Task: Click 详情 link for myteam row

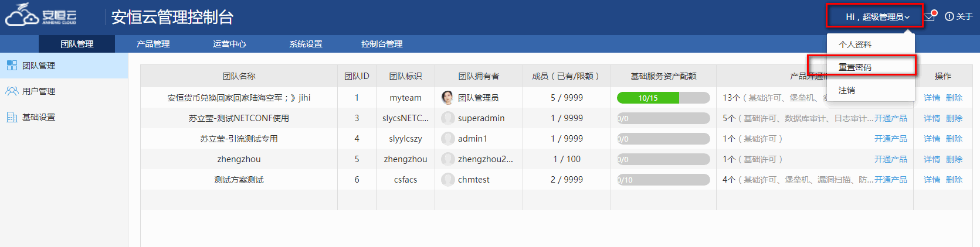Action: tap(931, 98)
